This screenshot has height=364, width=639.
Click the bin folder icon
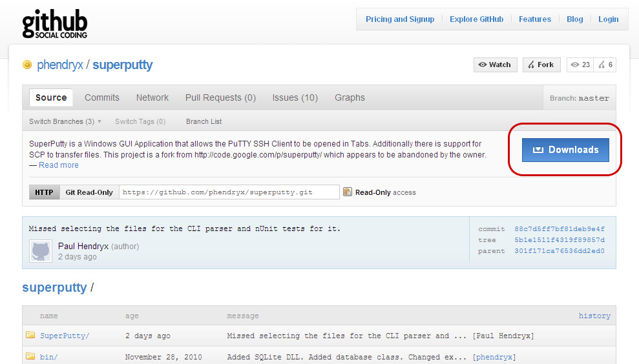(30, 356)
